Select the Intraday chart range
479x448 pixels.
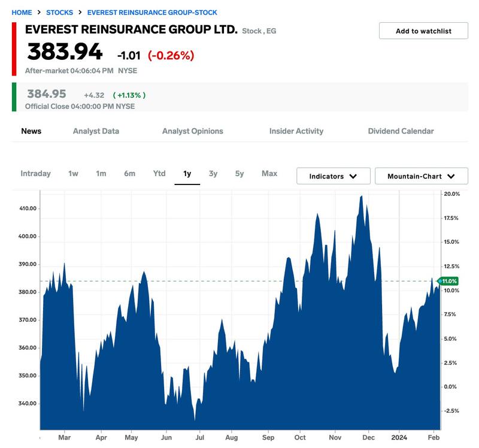click(35, 174)
